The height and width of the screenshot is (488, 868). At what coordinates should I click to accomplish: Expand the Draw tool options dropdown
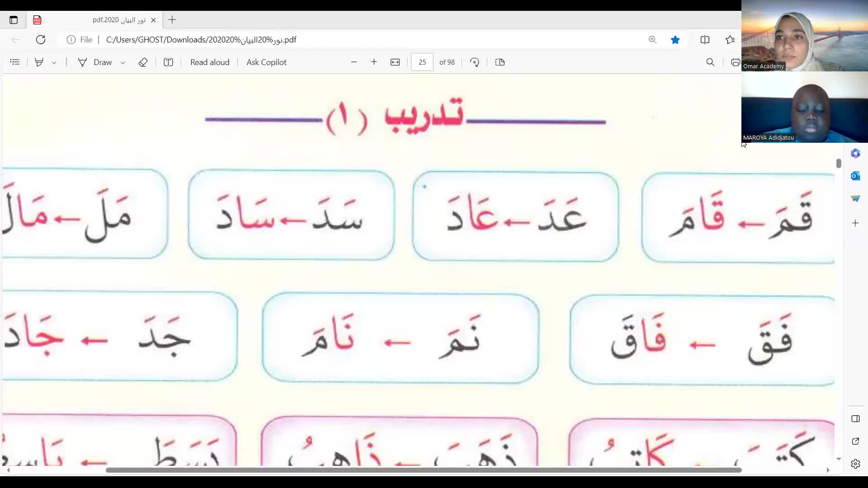pyautogui.click(x=123, y=63)
